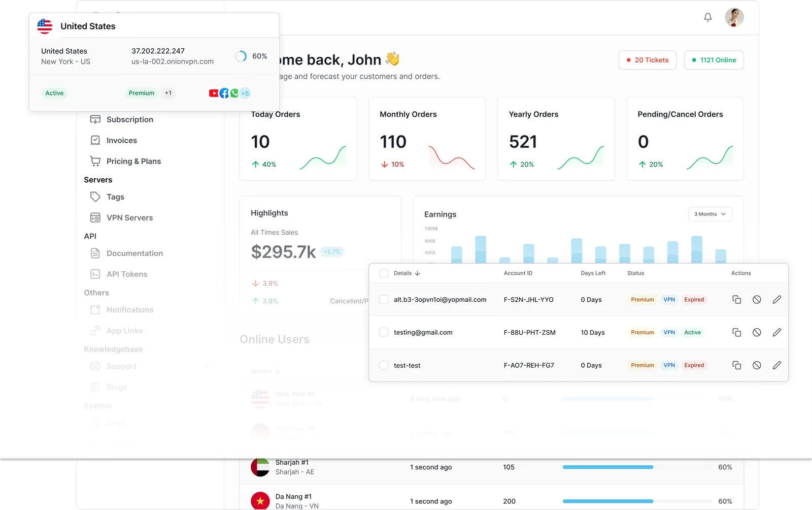Click the VPN Servers icon
The width and height of the screenshot is (812, 510).
(x=95, y=217)
